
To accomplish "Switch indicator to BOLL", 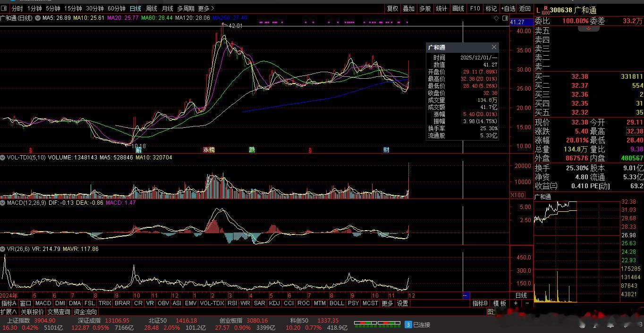I will tap(337, 303).
